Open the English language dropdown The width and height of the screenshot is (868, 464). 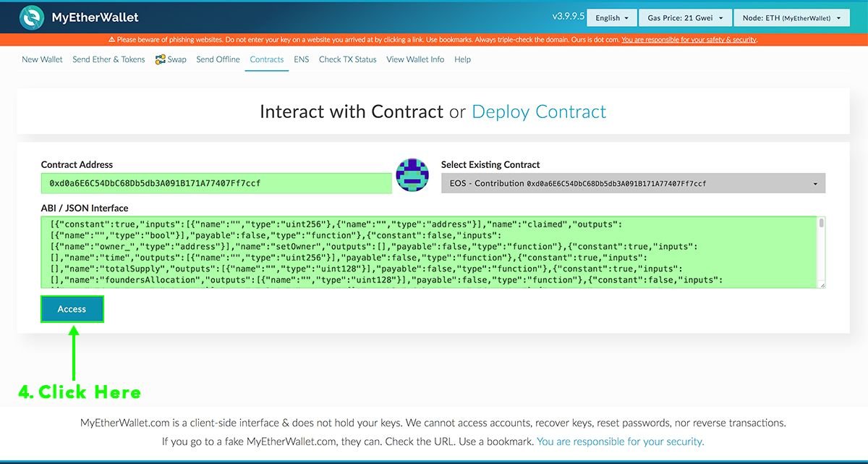pos(612,18)
